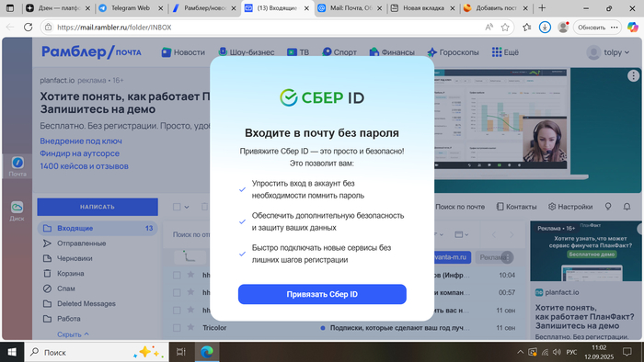
Task: Switch to Добавить пост browser tab
Action: pyautogui.click(x=496, y=8)
